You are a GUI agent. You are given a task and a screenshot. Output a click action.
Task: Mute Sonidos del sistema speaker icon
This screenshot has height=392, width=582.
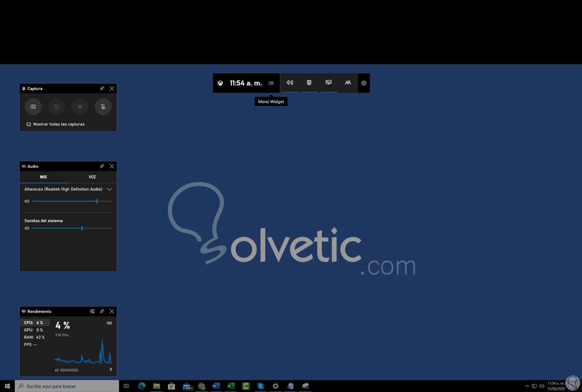tap(27, 228)
